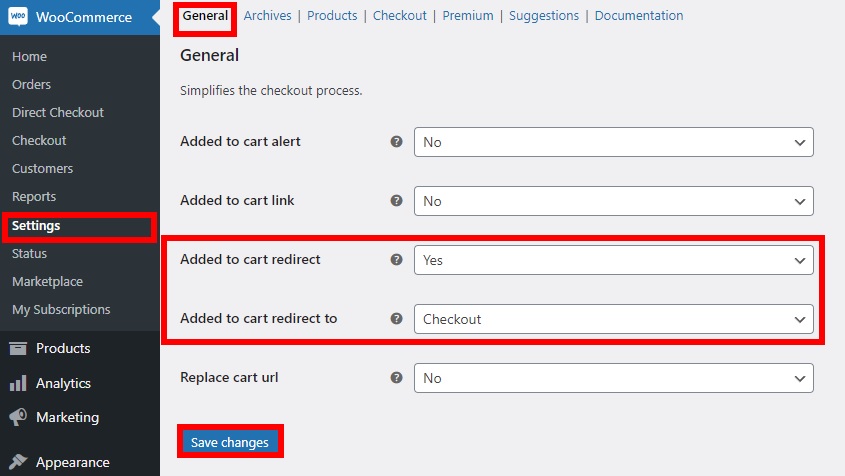Open Products via its archive box icon
The image size is (845, 476).
coord(18,349)
